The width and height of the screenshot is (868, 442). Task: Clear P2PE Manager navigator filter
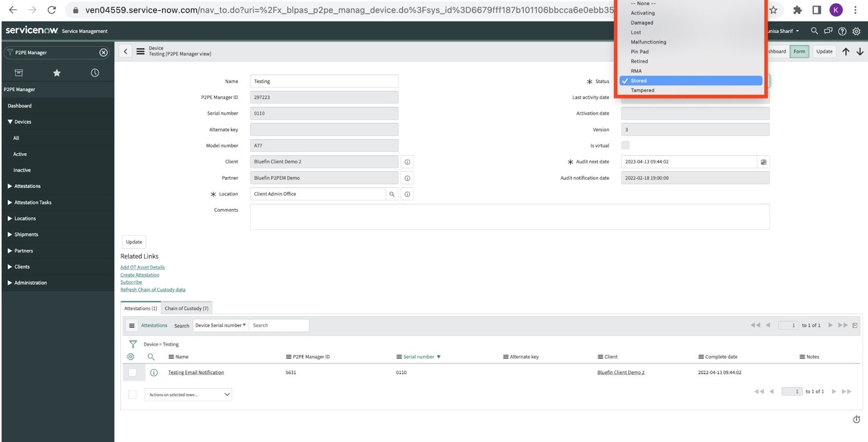(104, 53)
